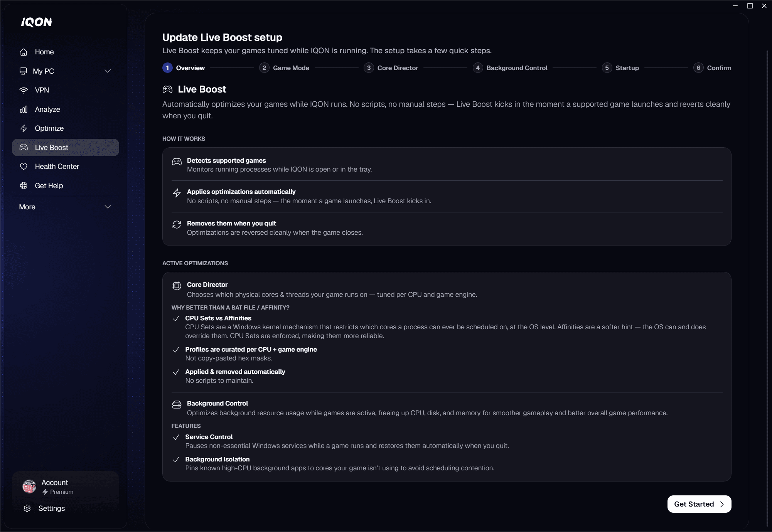Image resolution: width=772 pixels, height=532 pixels.
Task: Jump to step 5 Startup
Action: pos(620,68)
